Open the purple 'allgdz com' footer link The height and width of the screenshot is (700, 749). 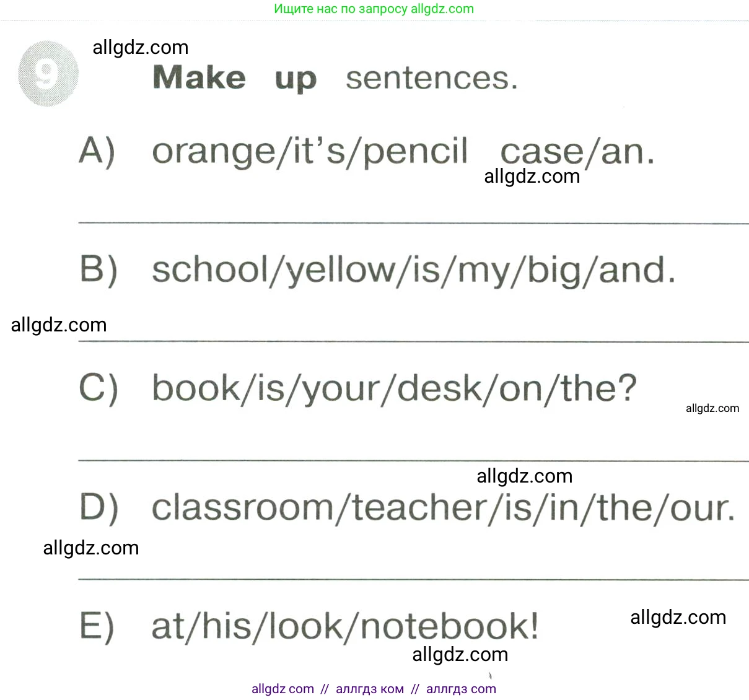pyautogui.click(x=283, y=689)
